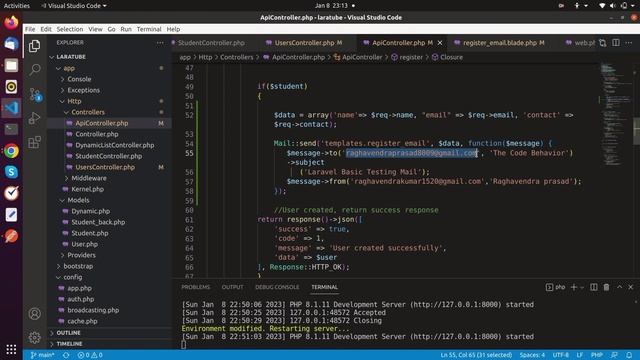Add a new terminal with plus icon
This screenshot has height=360, width=640.
click(574, 287)
